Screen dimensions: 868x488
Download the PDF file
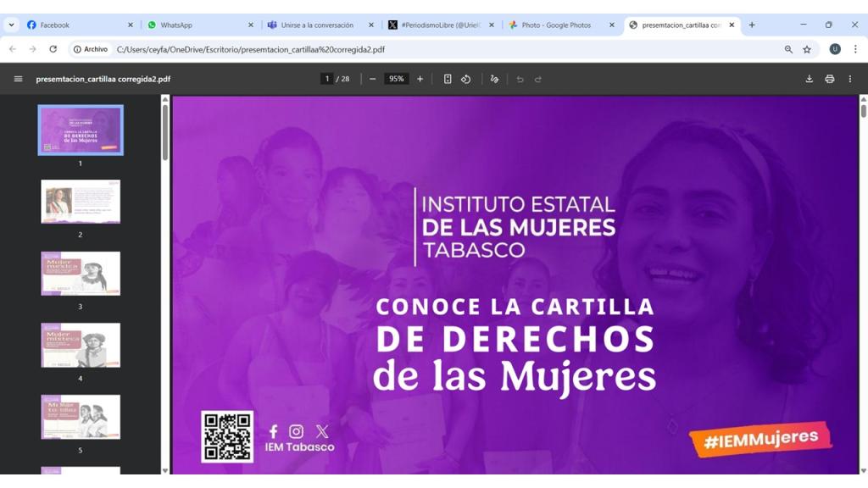[809, 79]
